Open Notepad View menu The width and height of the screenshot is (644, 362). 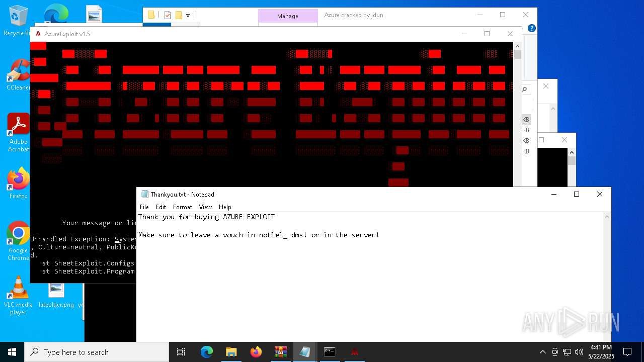coord(205,207)
